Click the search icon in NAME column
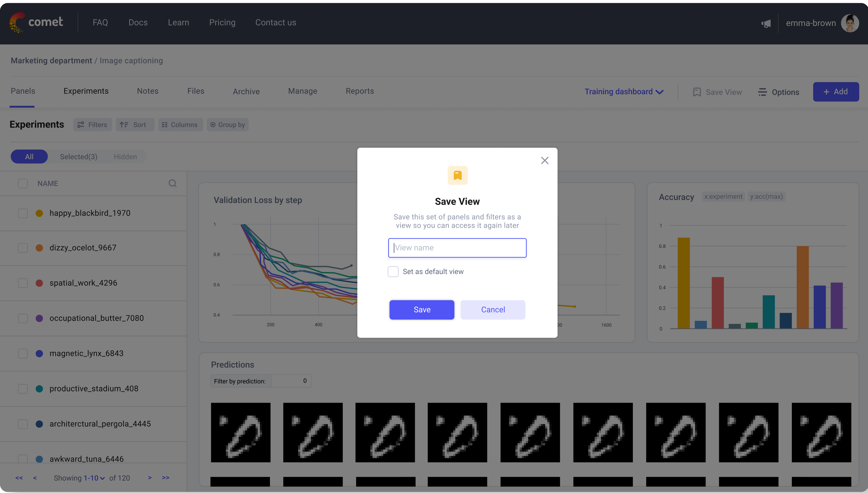This screenshot has width=868, height=493. [172, 183]
